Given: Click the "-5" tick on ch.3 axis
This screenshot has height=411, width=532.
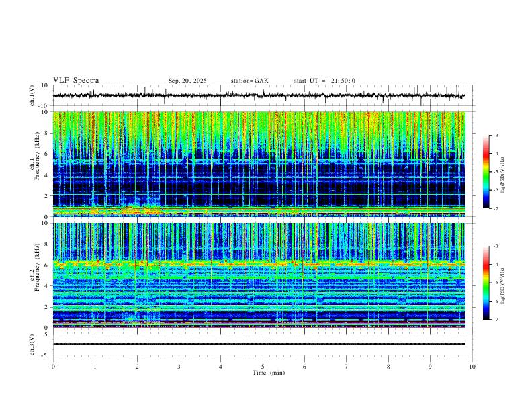Looking at the screenshot, I should [x=45, y=355].
